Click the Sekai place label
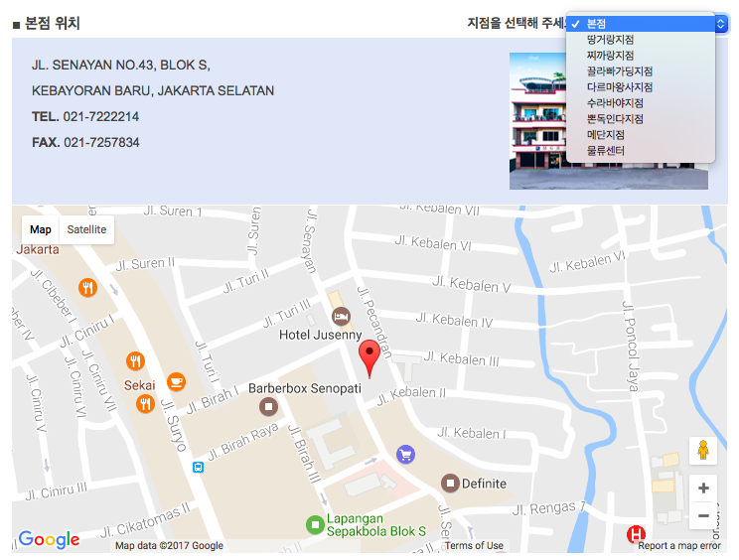The width and height of the screenshot is (739, 560). pos(139,385)
